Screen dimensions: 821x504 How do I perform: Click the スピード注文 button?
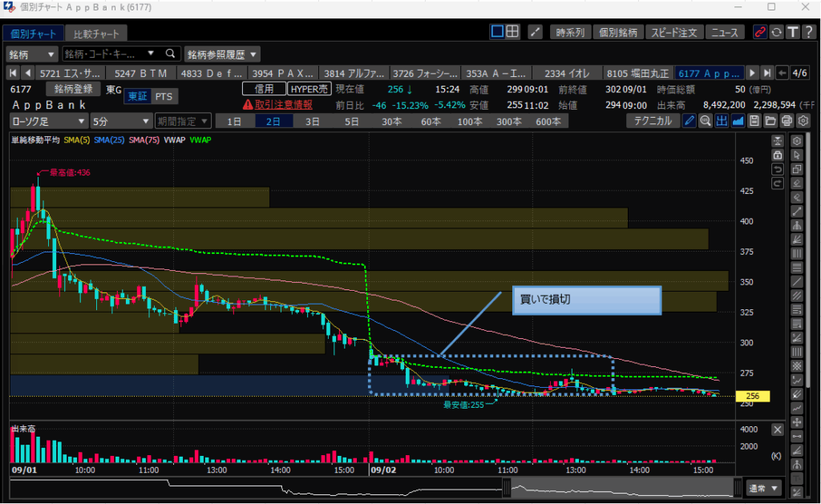[674, 32]
